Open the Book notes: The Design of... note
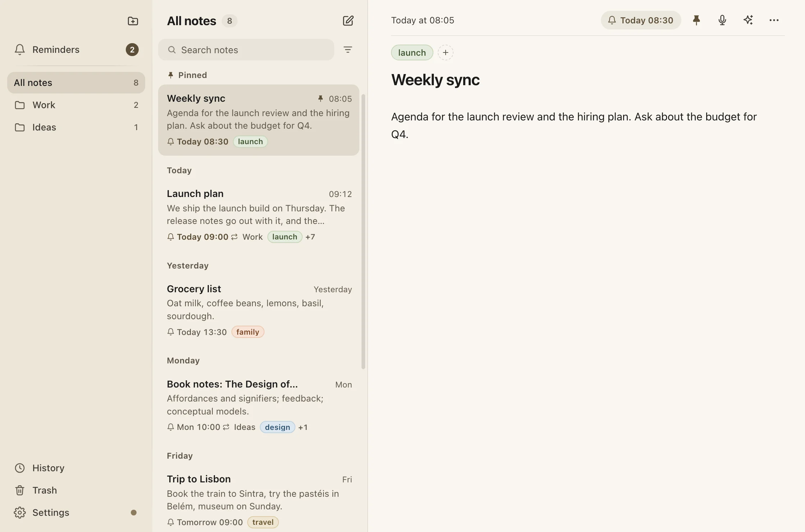 point(259,405)
